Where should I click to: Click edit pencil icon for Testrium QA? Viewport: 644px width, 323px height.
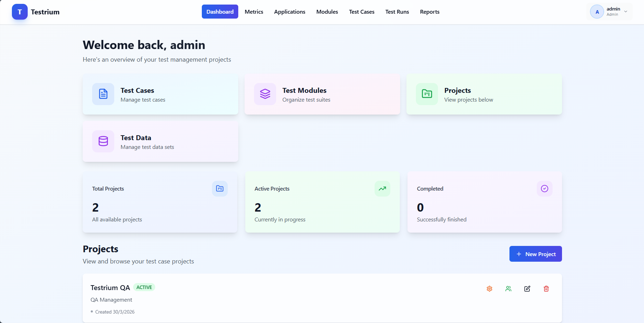(x=527, y=289)
